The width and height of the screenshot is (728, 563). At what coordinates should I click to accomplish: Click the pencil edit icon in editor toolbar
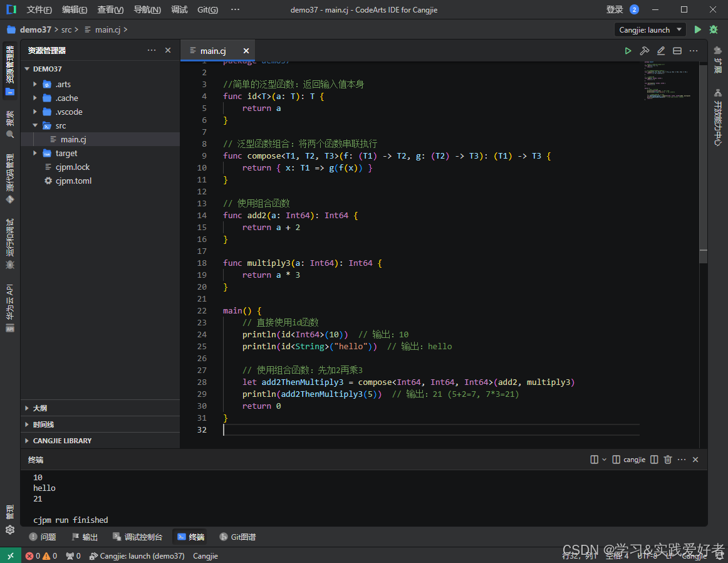pyautogui.click(x=661, y=51)
